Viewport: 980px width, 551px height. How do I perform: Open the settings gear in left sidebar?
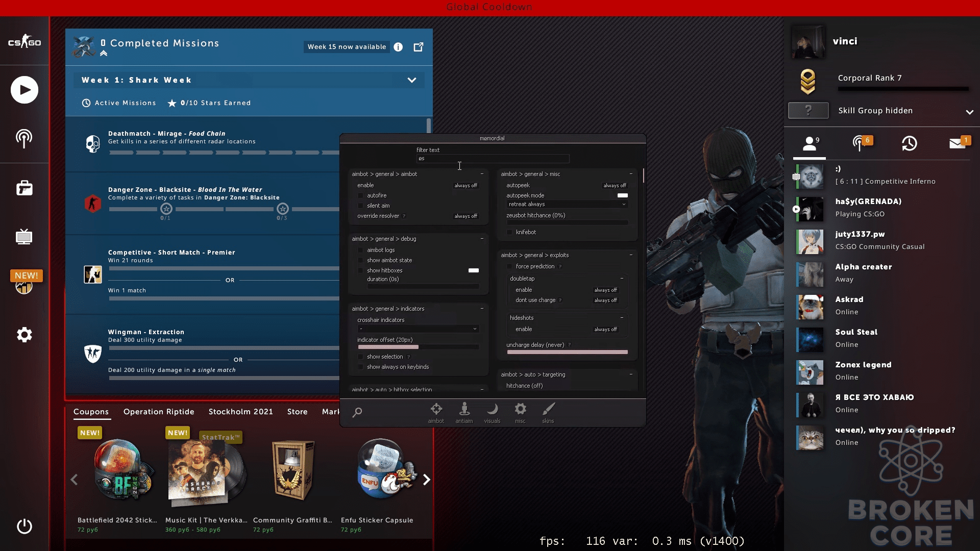(24, 335)
